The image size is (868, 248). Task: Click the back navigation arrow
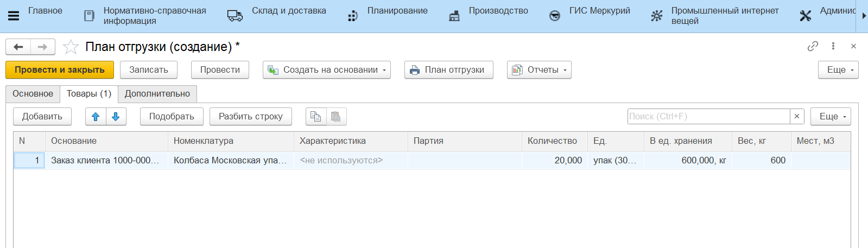18,47
